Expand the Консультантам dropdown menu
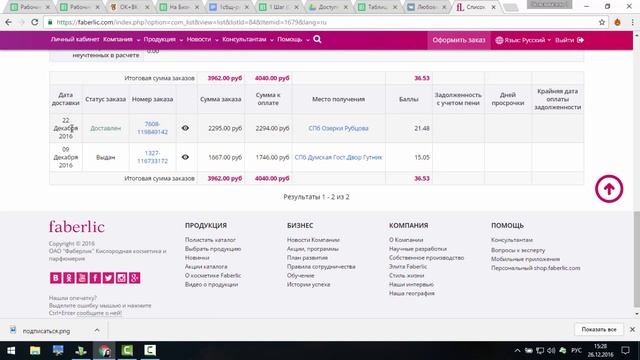 point(248,40)
